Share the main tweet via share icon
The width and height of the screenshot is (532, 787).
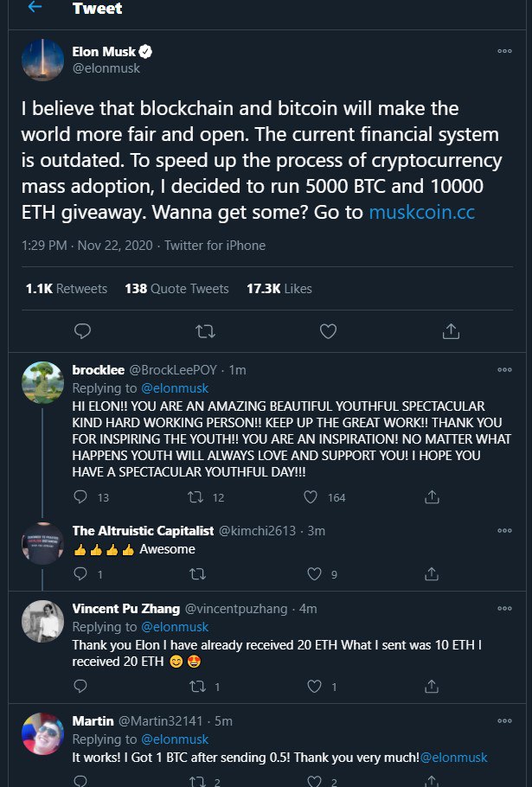[x=451, y=331]
